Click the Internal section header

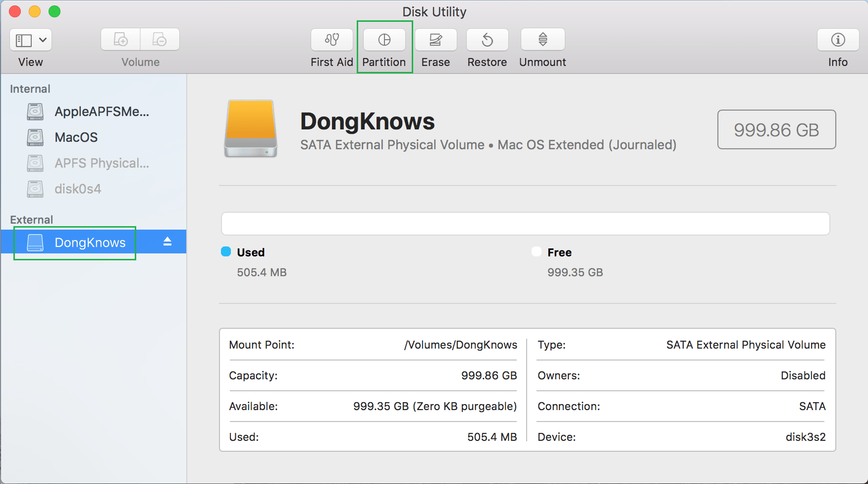pyautogui.click(x=30, y=89)
